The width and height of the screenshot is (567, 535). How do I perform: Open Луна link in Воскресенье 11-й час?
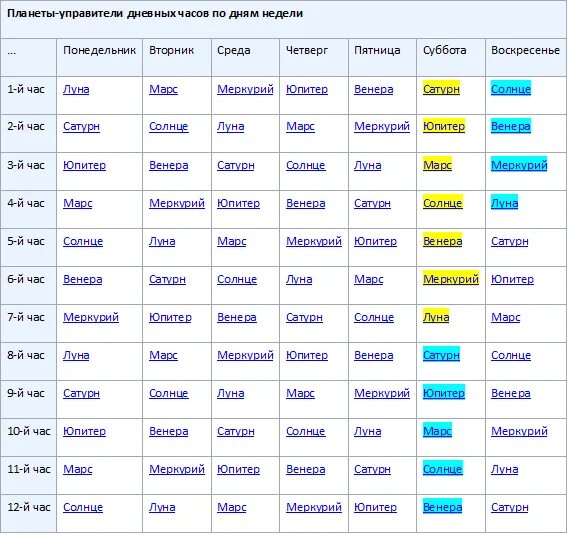504,469
